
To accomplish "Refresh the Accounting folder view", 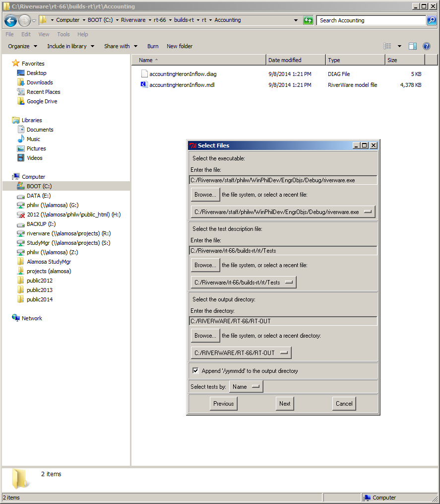I will coord(308,20).
